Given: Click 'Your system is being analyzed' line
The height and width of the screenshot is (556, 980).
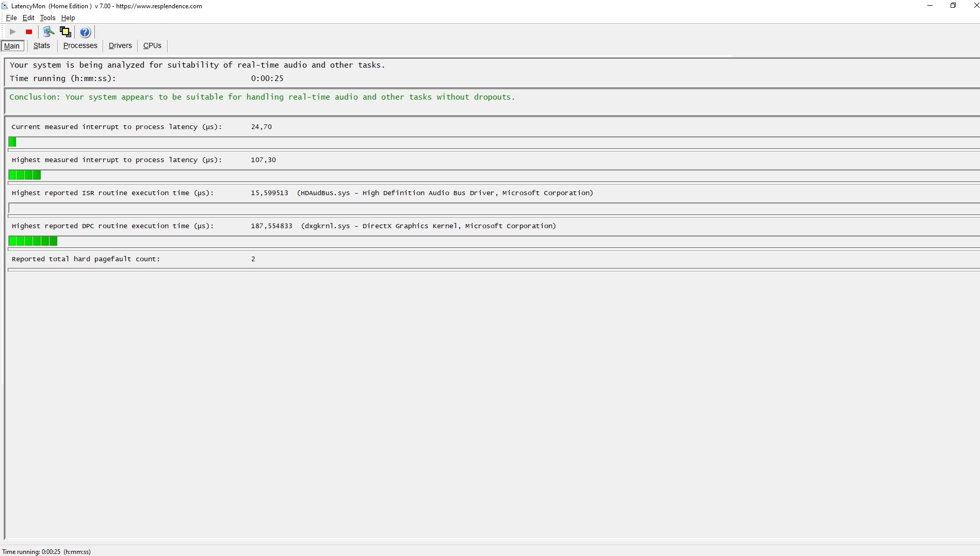Looking at the screenshot, I should [198, 65].
